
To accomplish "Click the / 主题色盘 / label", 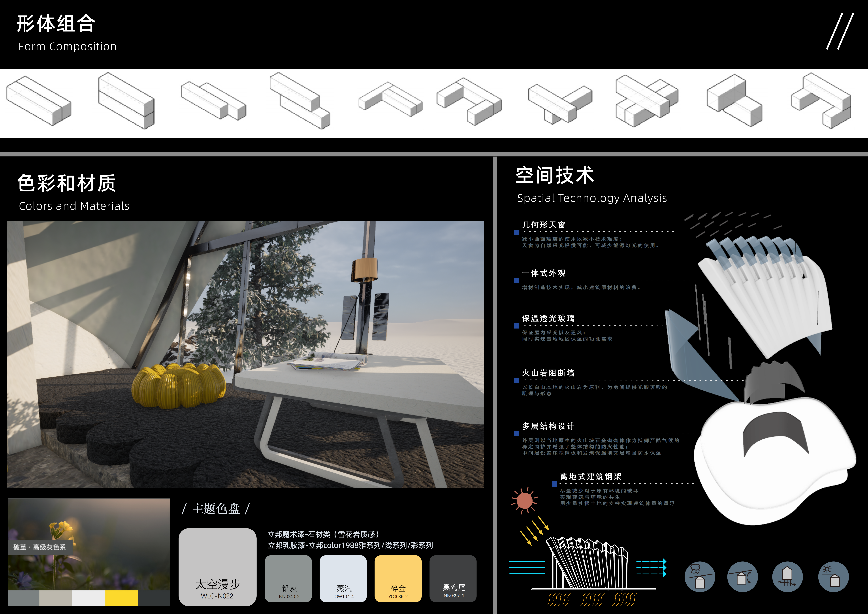I will [x=216, y=508].
